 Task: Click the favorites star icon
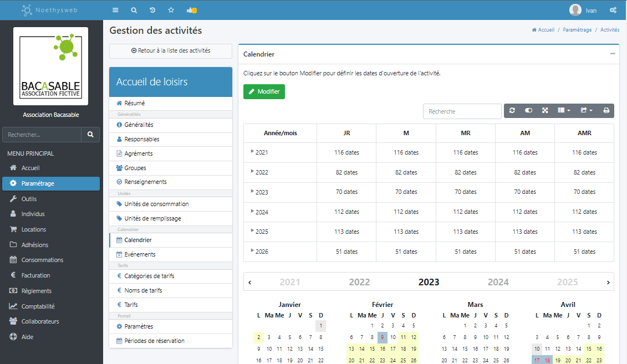171,10
